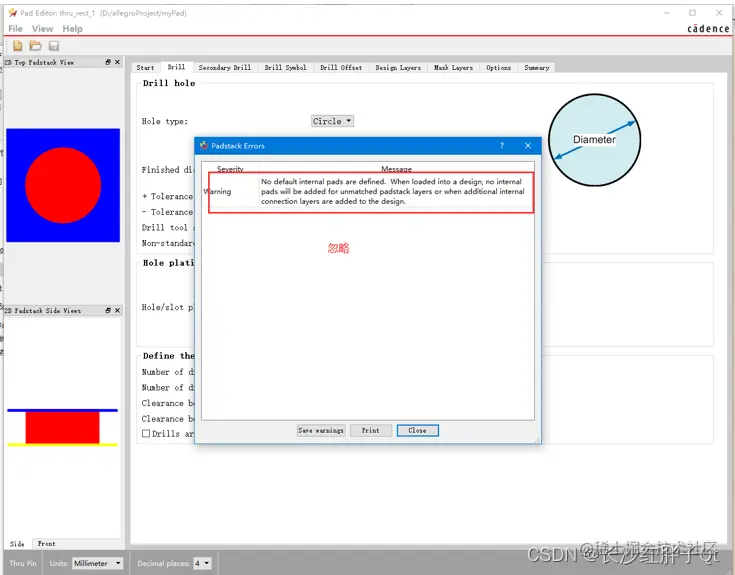Select the Options tab

499,67
